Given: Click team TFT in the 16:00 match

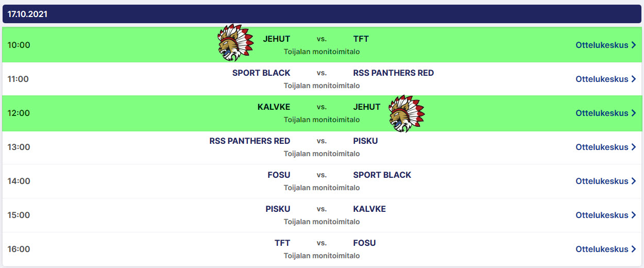Looking at the screenshot, I should pos(282,243).
